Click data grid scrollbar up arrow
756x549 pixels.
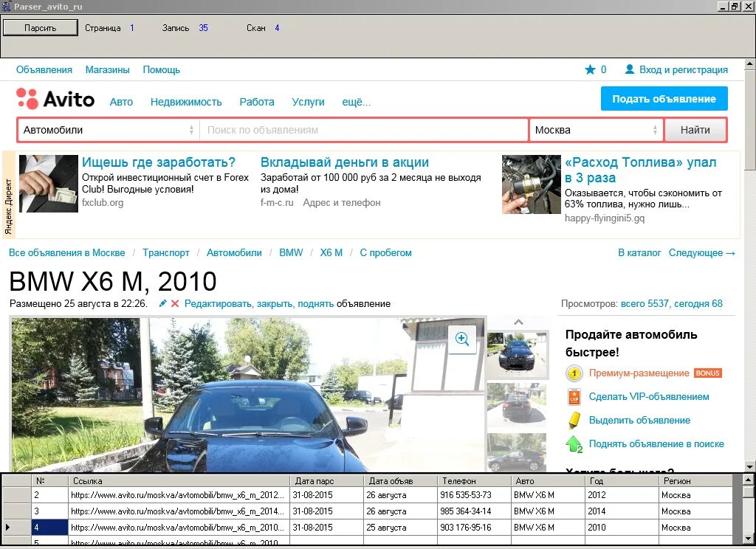[x=748, y=480]
